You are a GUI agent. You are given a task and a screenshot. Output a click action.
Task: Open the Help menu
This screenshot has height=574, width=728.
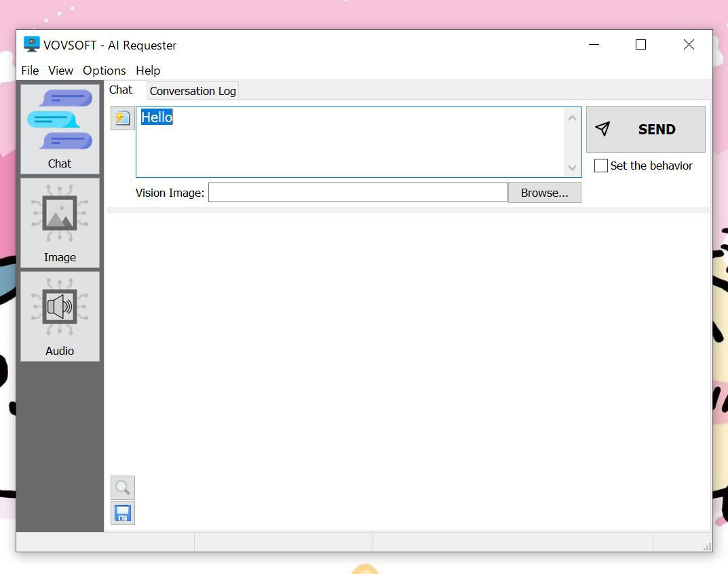click(148, 71)
